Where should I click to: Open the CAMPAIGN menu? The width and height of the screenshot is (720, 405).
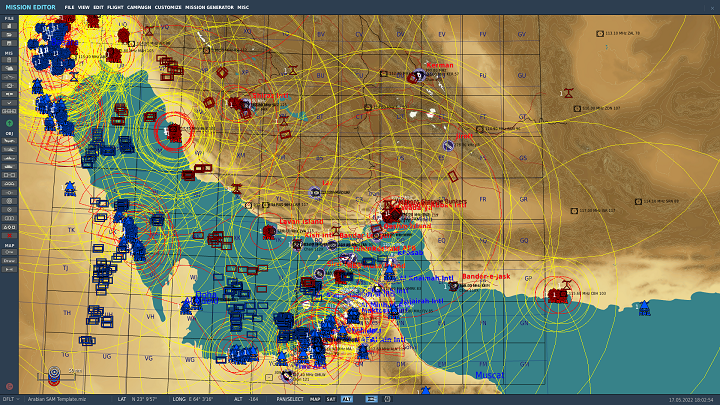pos(138,7)
